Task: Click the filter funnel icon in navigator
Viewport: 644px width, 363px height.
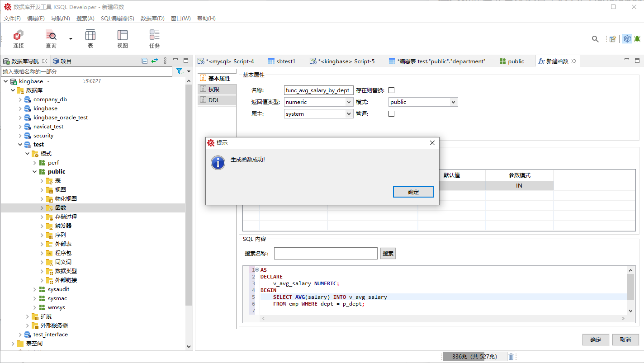Action: 179,71
